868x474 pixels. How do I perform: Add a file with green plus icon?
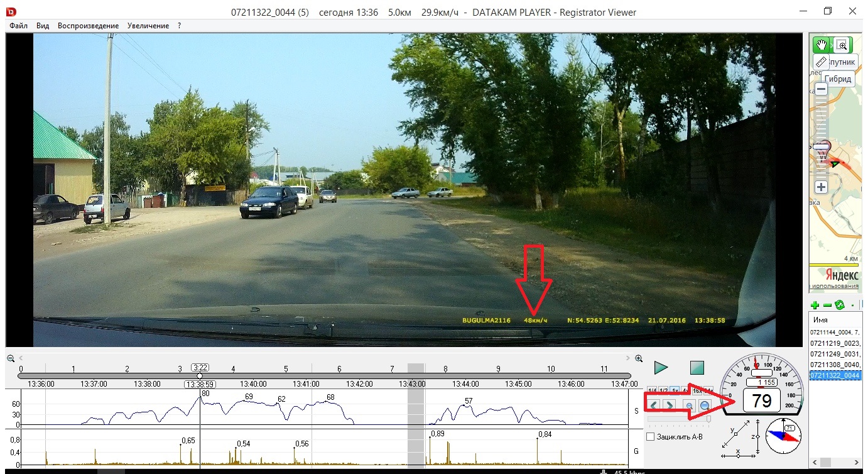coord(815,306)
